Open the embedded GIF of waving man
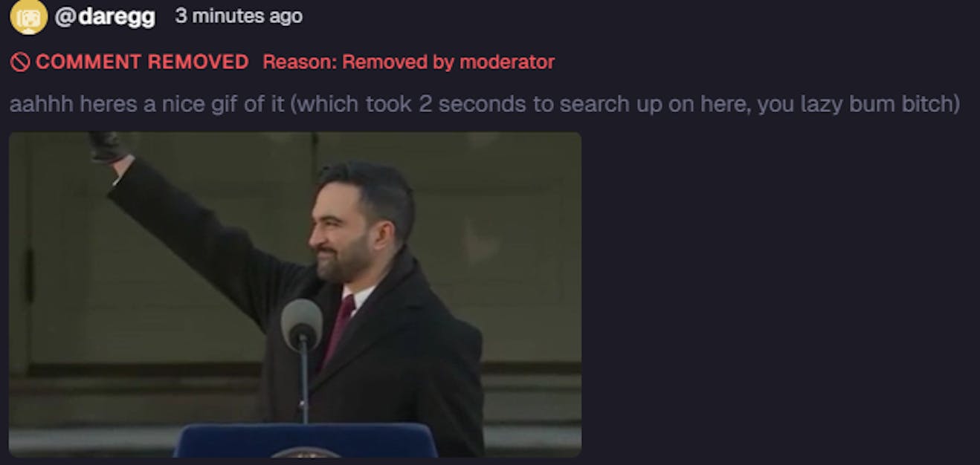The image size is (980, 465). coord(295,295)
